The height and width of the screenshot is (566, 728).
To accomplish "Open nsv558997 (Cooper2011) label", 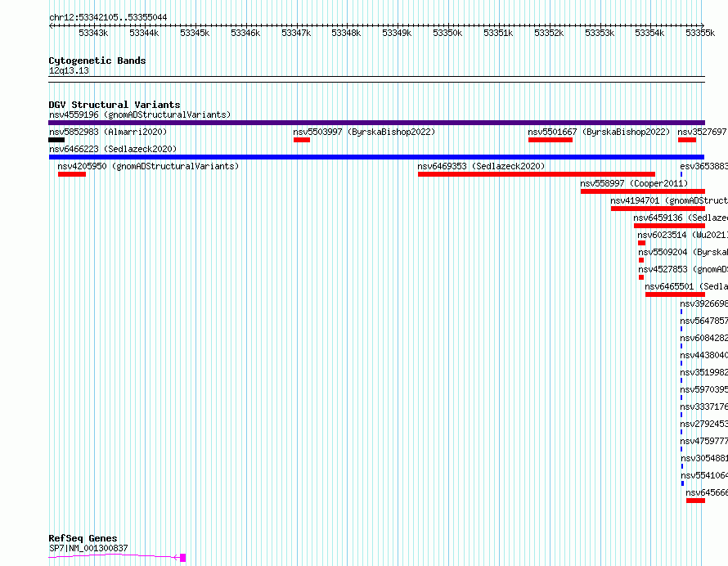I will coord(634,183).
